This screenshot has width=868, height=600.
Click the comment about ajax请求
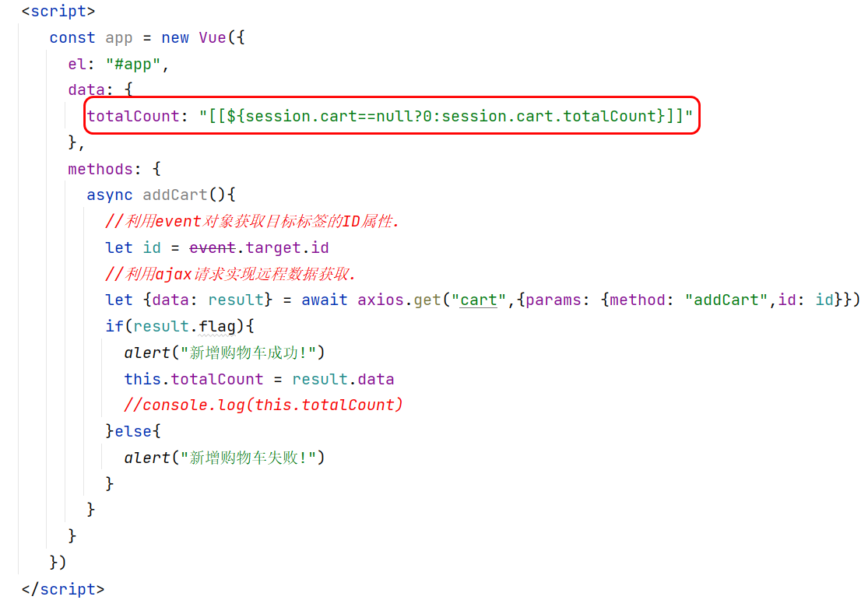pos(230,274)
